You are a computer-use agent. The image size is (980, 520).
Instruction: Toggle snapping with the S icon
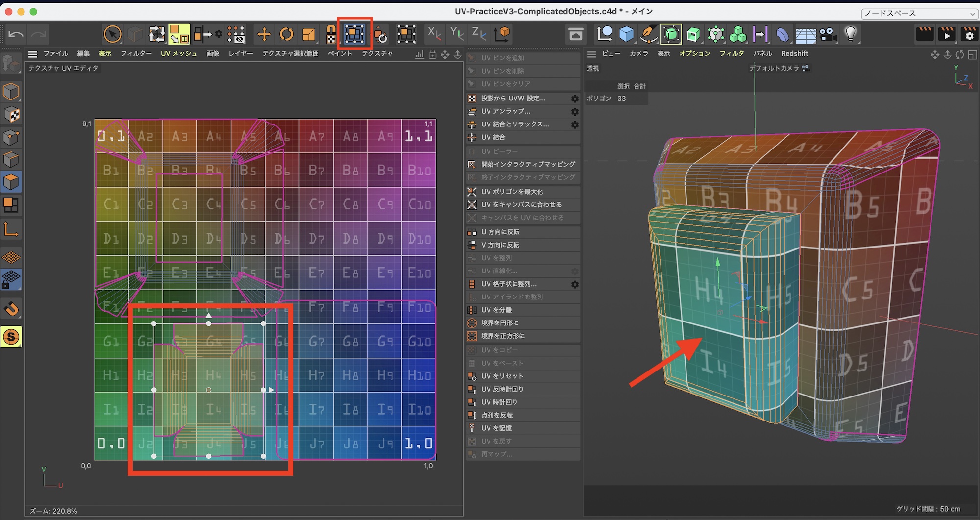click(11, 337)
